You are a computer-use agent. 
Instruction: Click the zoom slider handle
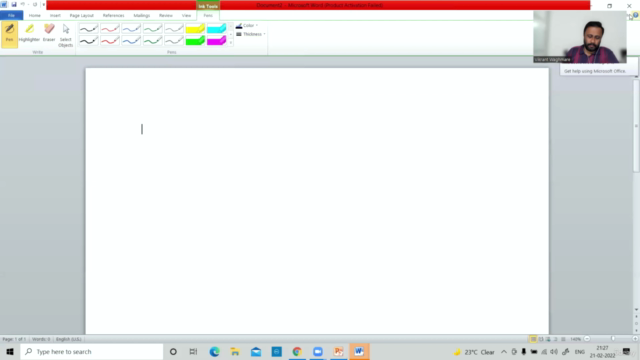point(613,339)
